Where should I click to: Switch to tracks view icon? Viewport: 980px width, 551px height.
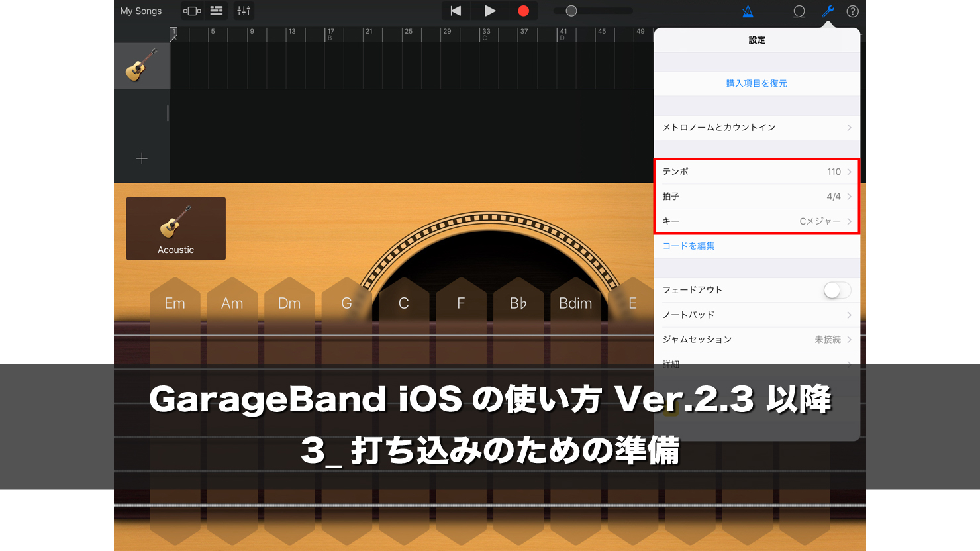click(x=217, y=11)
